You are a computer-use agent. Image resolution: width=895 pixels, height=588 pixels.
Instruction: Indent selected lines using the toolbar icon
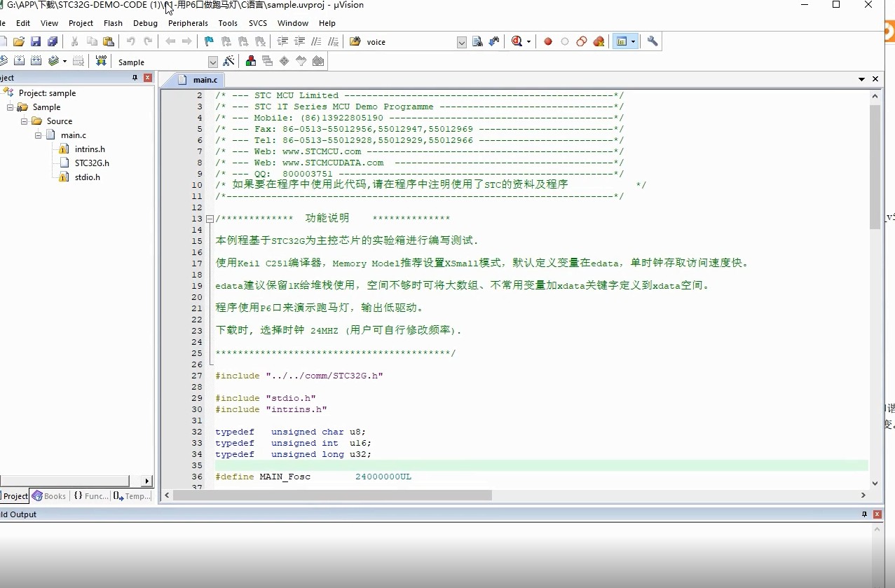pos(282,42)
